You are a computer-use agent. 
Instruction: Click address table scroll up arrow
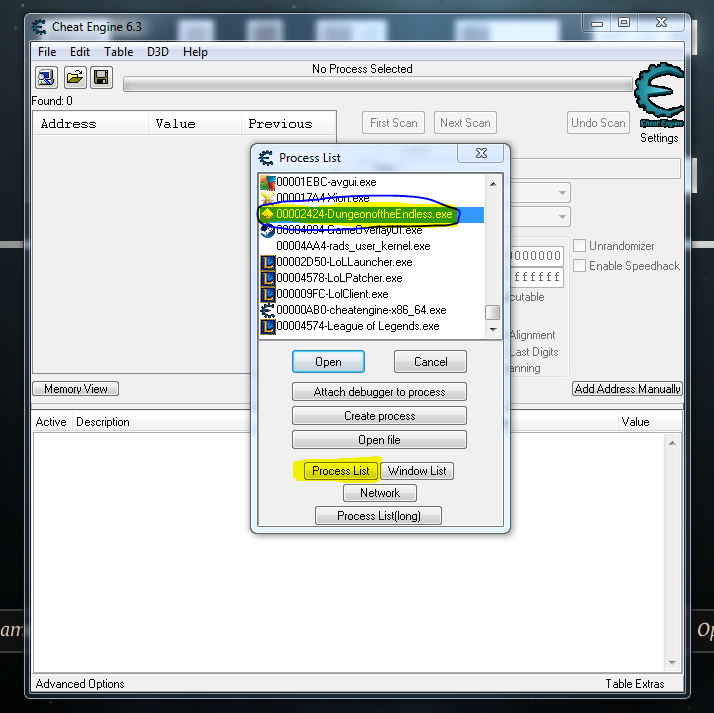[672, 443]
